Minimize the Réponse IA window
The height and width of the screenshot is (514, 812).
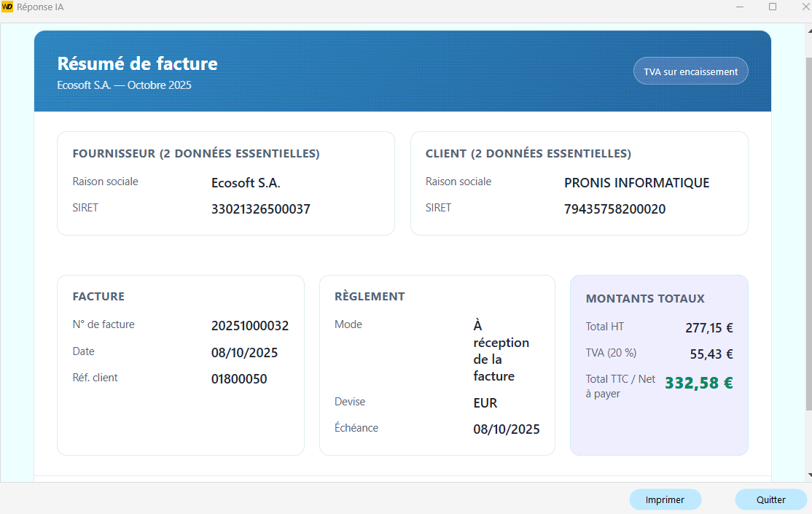click(739, 7)
